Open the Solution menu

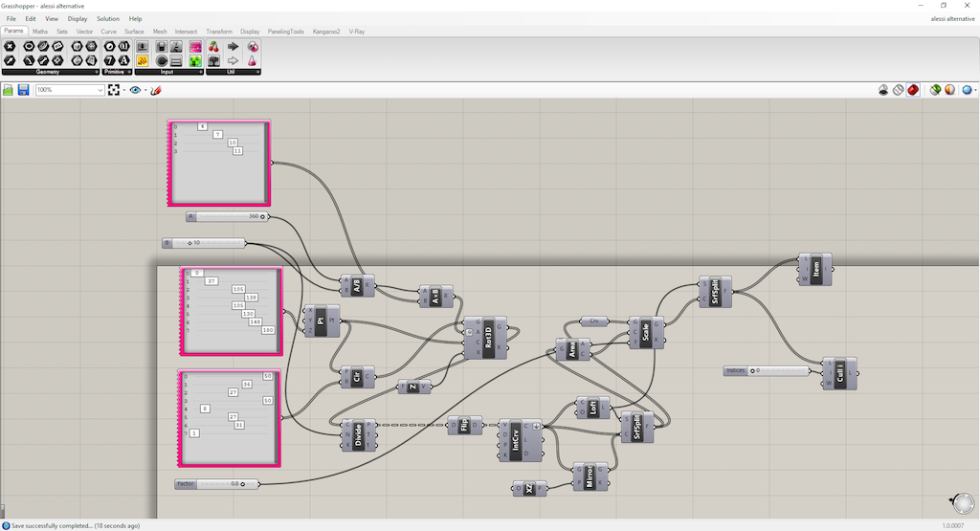[107, 19]
